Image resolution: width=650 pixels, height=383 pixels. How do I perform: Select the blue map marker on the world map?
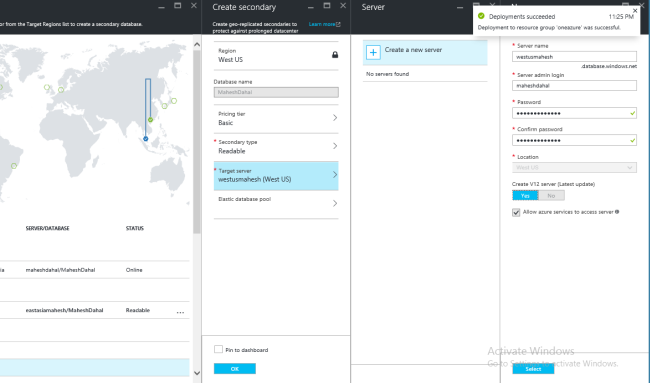click(x=146, y=139)
